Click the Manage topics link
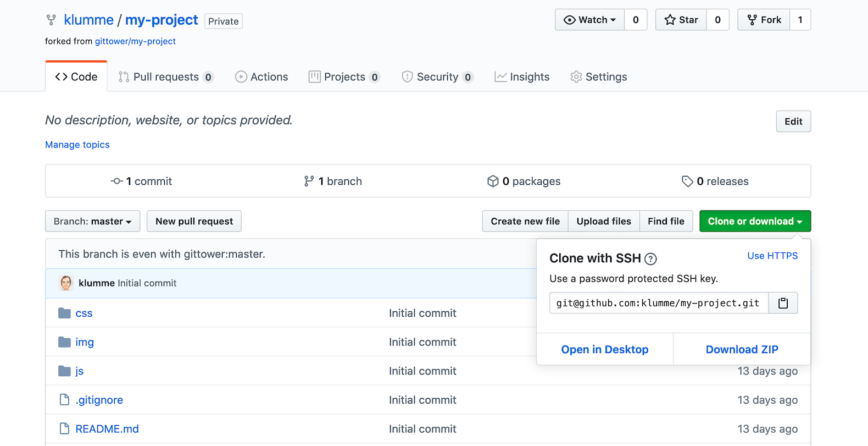This screenshot has height=446, width=868. (x=77, y=145)
